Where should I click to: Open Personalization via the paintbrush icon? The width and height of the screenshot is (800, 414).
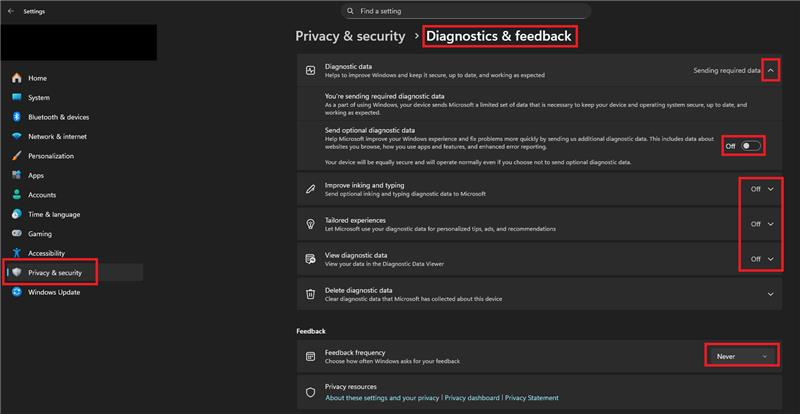(x=17, y=156)
